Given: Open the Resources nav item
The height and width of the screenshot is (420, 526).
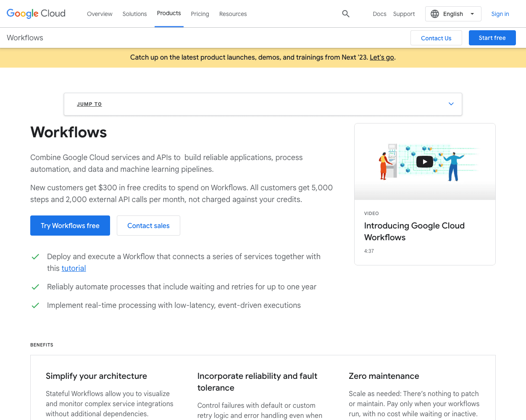Looking at the screenshot, I should coord(233,14).
